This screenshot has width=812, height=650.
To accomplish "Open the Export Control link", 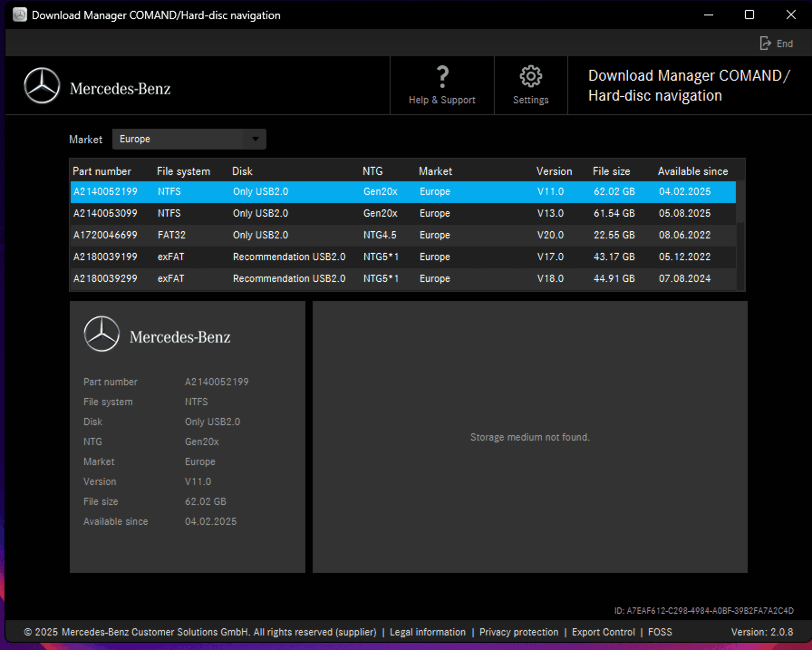I will pyautogui.click(x=603, y=632).
